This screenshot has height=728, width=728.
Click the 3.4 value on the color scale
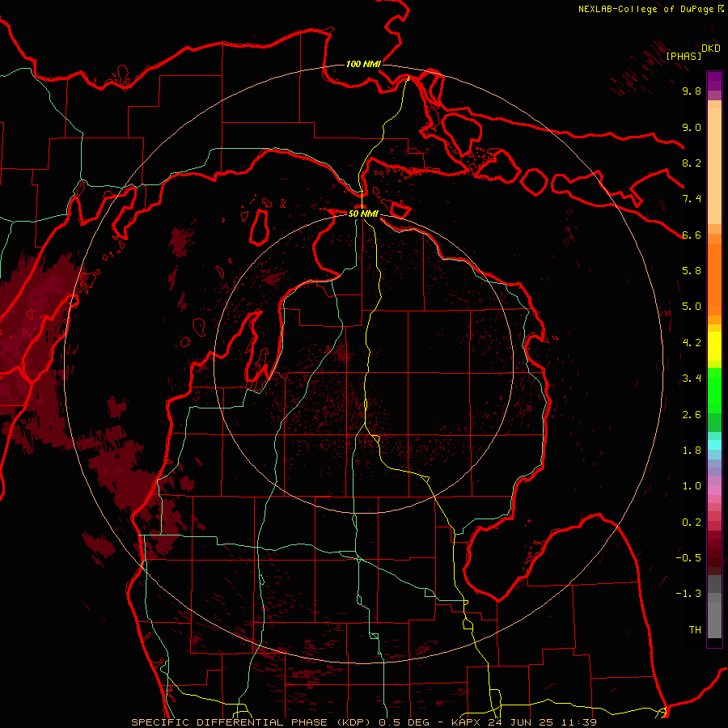pos(692,379)
